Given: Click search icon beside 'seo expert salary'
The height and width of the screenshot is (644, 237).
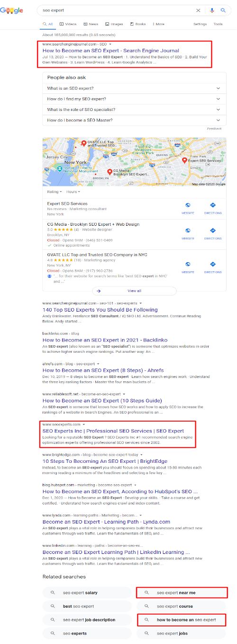Looking at the screenshot, I should pyautogui.click(x=53, y=593).
